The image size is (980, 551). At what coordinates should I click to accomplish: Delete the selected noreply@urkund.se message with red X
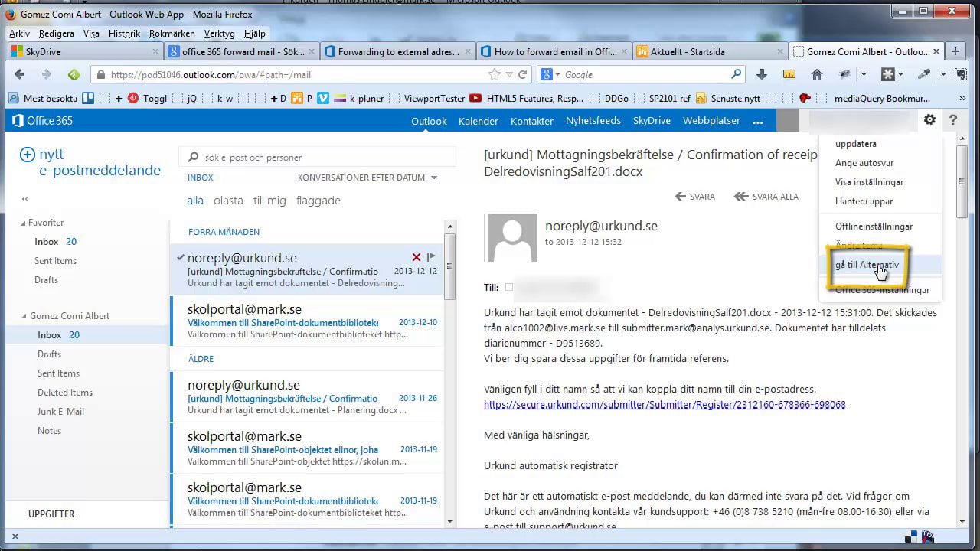(416, 257)
